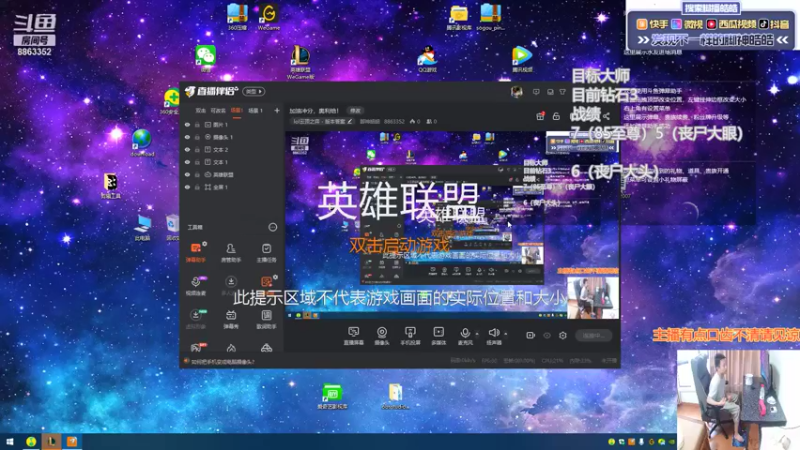This screenshot has height=450, width=800.
Task: Hide the 摄像头 1 source layer
Action: (x=187, y=137)
